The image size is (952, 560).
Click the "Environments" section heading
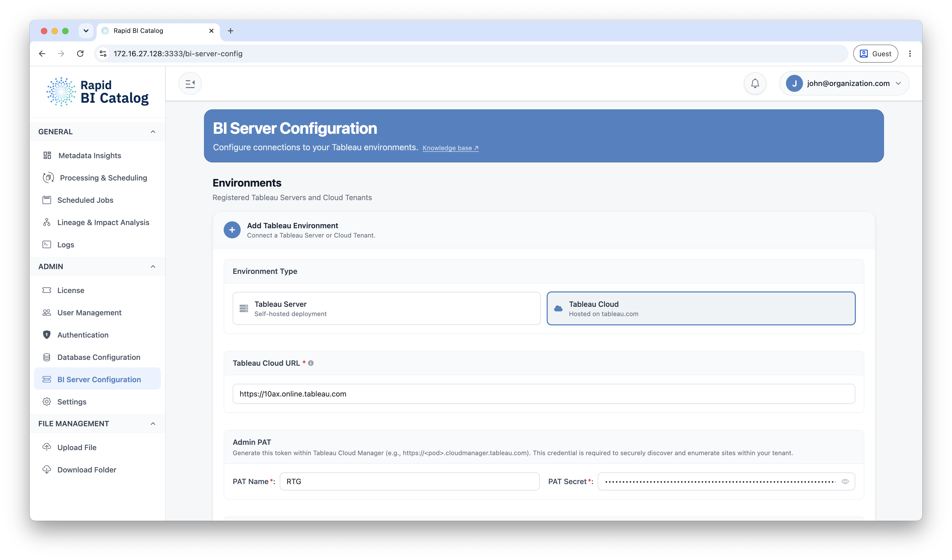[247, 183]
